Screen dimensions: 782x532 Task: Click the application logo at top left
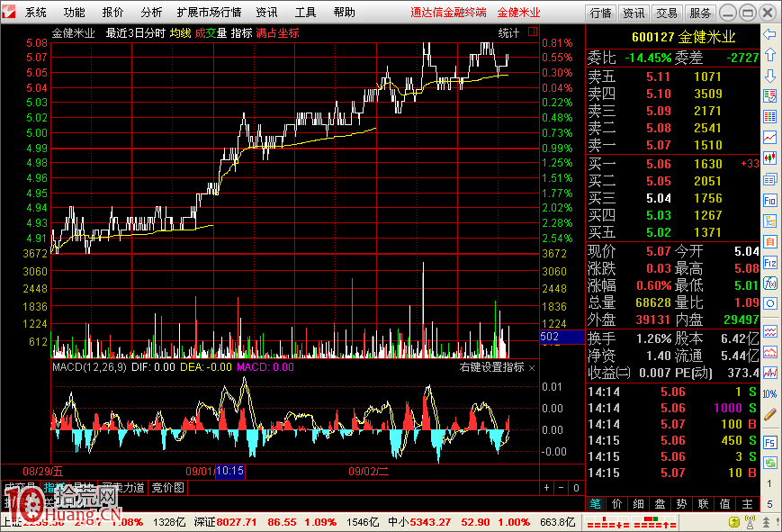click(x=8, y=12)
